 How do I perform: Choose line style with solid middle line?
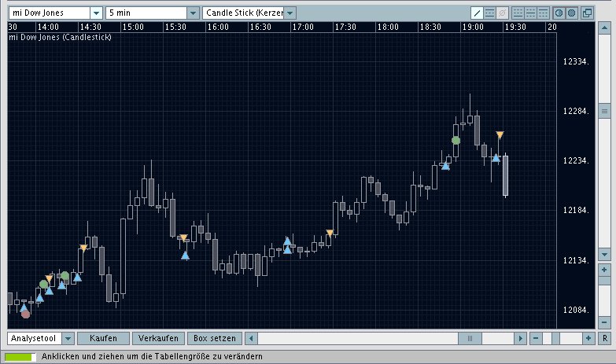click(x=531, y=13)
